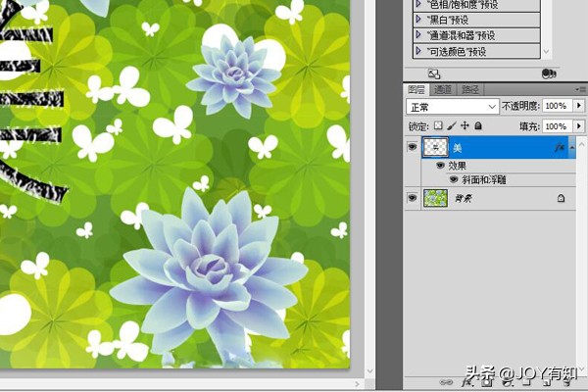Viewport: 588px width, 392px height.
Task: Switch to the 通道 tab
Action: 443,89
